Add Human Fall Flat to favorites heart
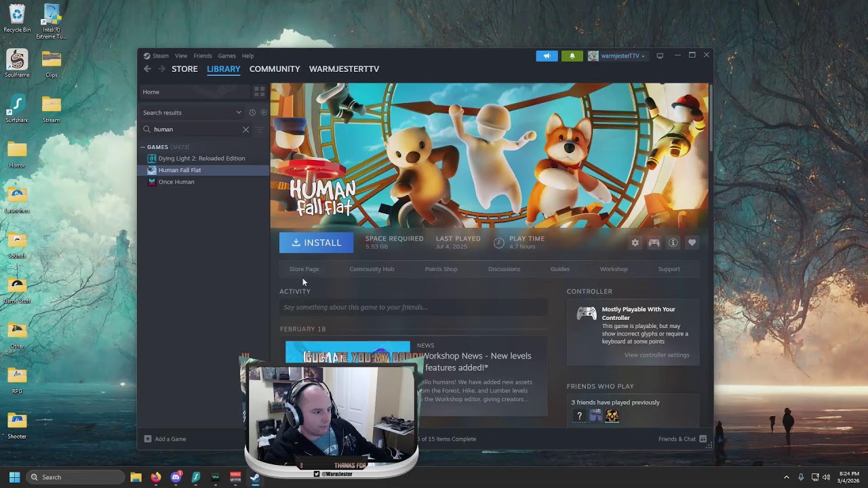Viewport: 868px width, 488px height. pos(692,243)
